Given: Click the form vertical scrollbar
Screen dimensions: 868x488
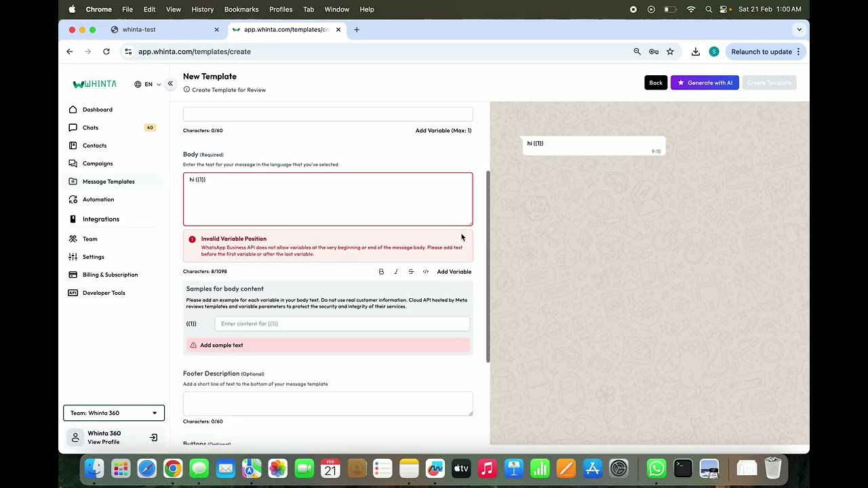Looking at the screenshot, I should click(x=488, y=266).
